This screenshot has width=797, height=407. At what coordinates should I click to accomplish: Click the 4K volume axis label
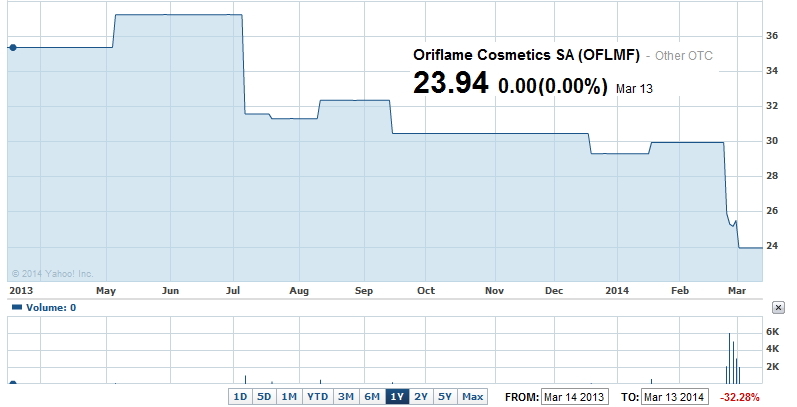click(773, 349)
